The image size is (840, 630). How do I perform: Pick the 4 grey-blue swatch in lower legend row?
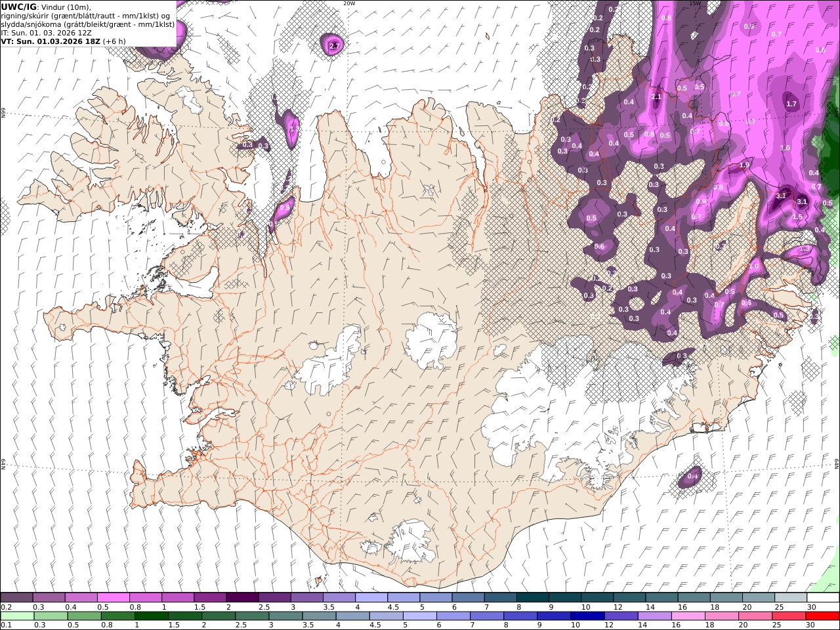[353, 616]
